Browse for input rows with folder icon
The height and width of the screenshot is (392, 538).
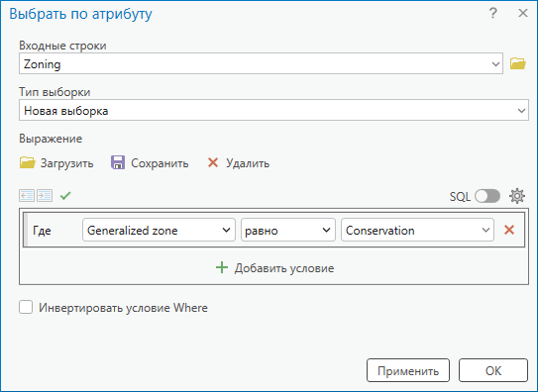tap(518, 63)
